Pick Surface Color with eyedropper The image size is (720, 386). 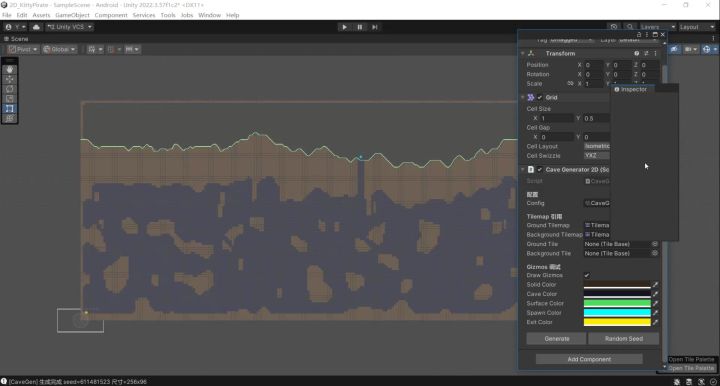click(x=655, y=303)
